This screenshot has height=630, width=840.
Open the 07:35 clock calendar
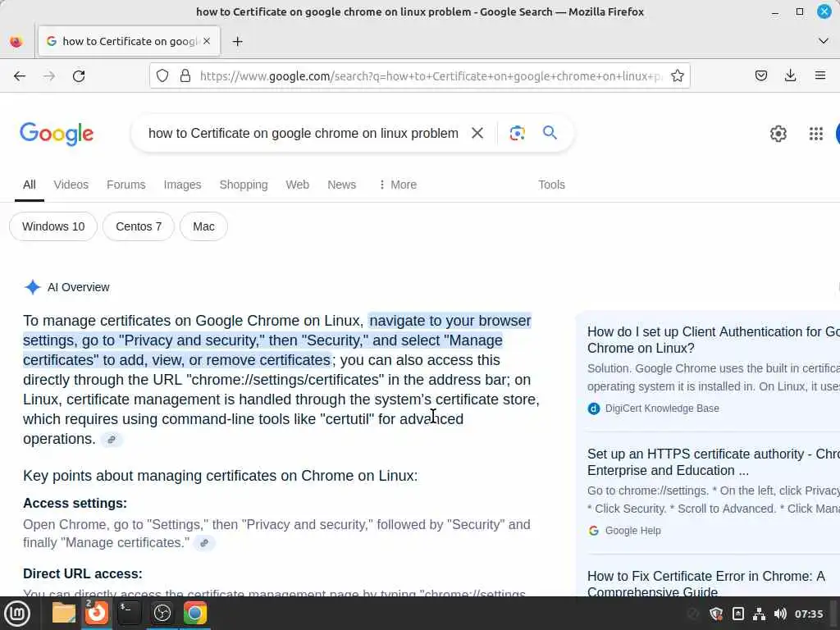[808, 614]
